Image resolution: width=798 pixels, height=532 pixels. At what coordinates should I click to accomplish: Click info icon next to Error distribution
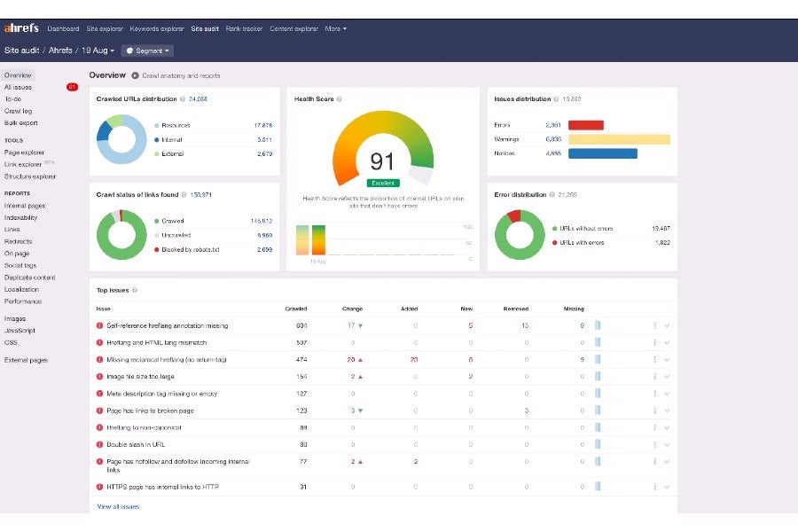(552, 195)
